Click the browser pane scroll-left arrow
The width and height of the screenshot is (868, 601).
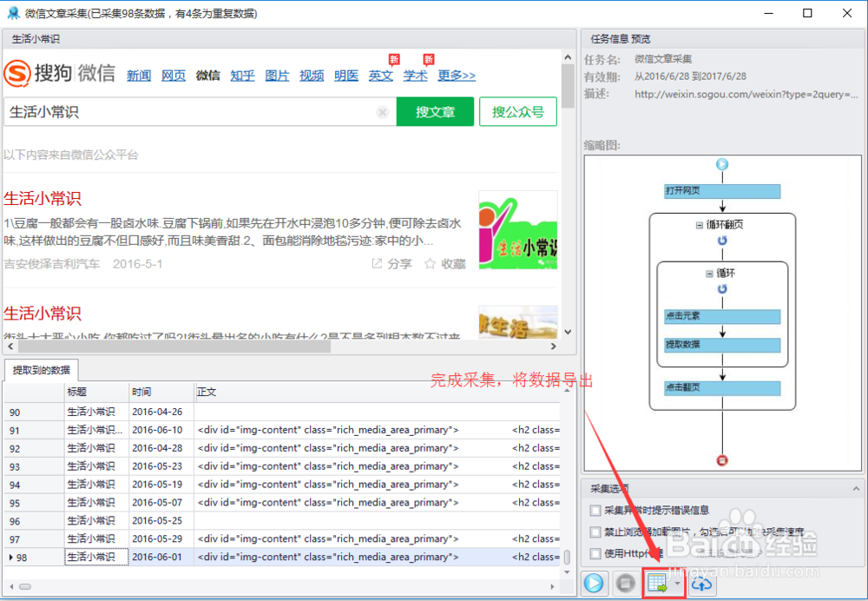(10, 347)
